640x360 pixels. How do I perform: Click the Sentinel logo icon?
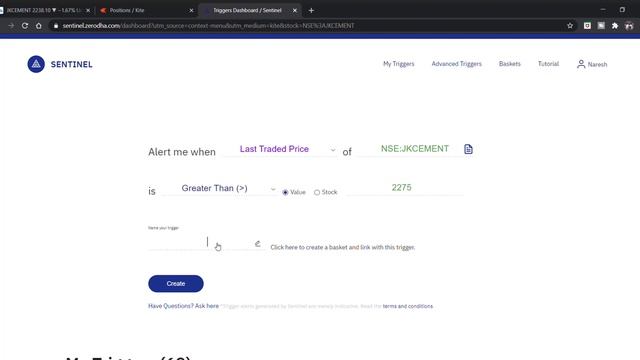point(36,64)
